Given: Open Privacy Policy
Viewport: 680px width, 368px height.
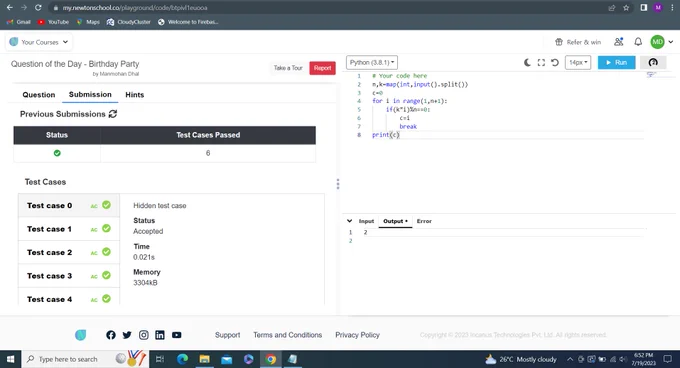Looking at the screenshot, I should 357,335.
